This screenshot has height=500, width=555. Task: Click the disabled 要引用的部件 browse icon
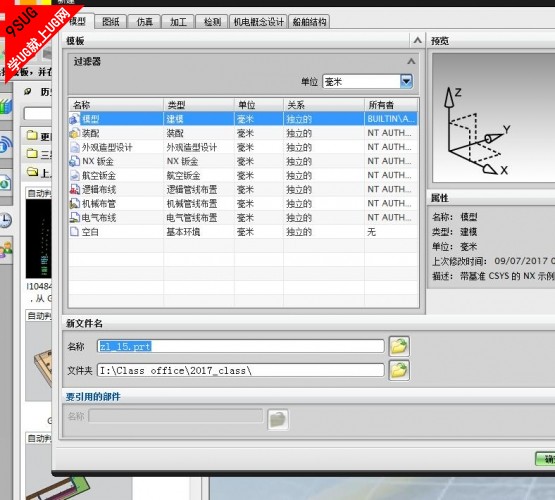278,419
